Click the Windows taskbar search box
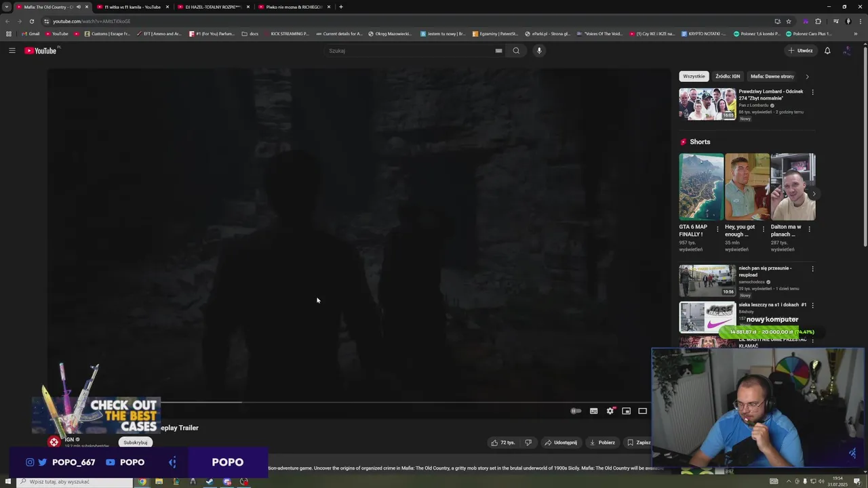This screenshot has width=868, height=488. pos(75,482)
